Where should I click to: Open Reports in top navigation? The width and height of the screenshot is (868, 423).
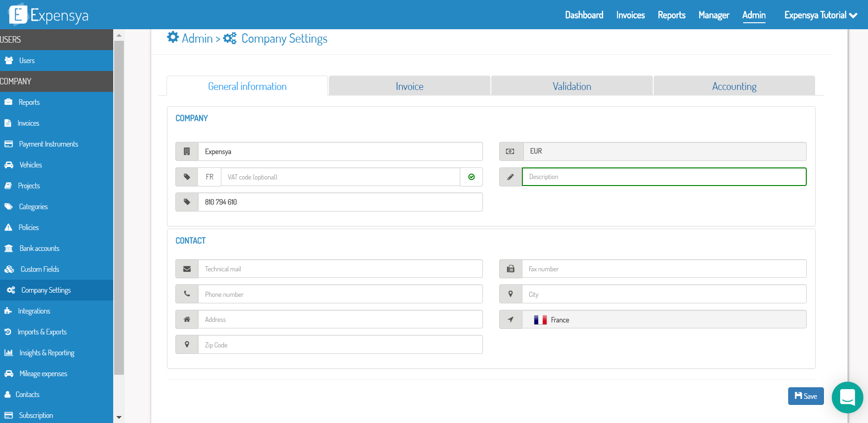pyautogui.click(x=671, y=15)
